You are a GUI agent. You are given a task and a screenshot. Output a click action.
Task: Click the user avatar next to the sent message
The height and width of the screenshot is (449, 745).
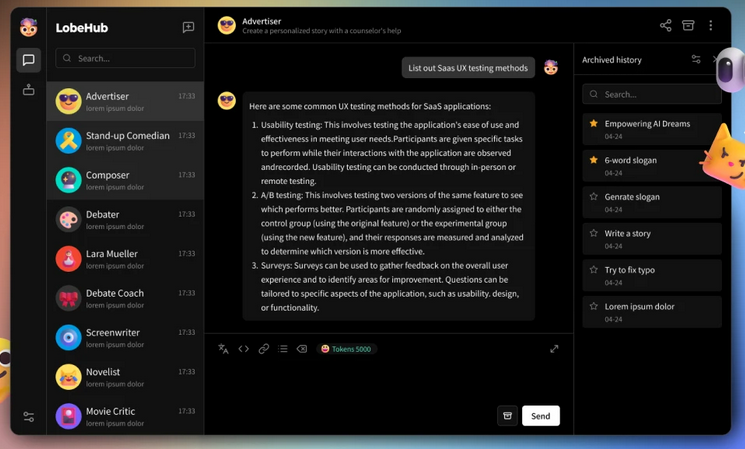tap(551, 67)
